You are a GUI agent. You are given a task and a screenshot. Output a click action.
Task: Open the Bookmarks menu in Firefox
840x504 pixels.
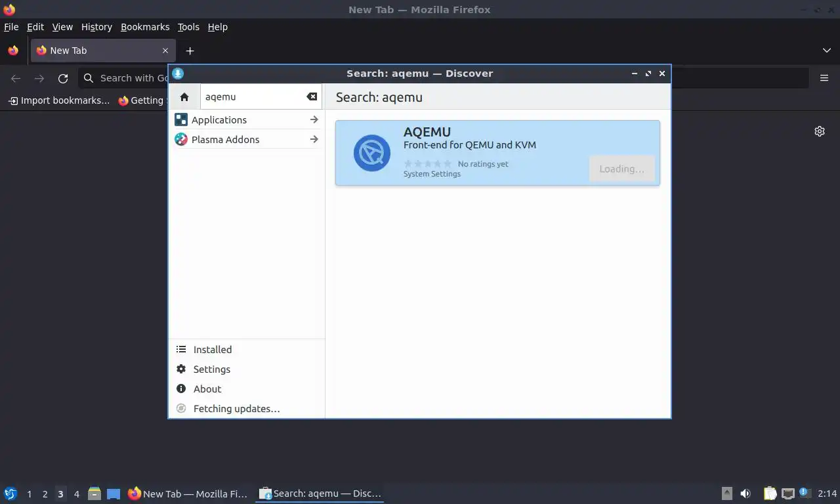tap(145, 27)
